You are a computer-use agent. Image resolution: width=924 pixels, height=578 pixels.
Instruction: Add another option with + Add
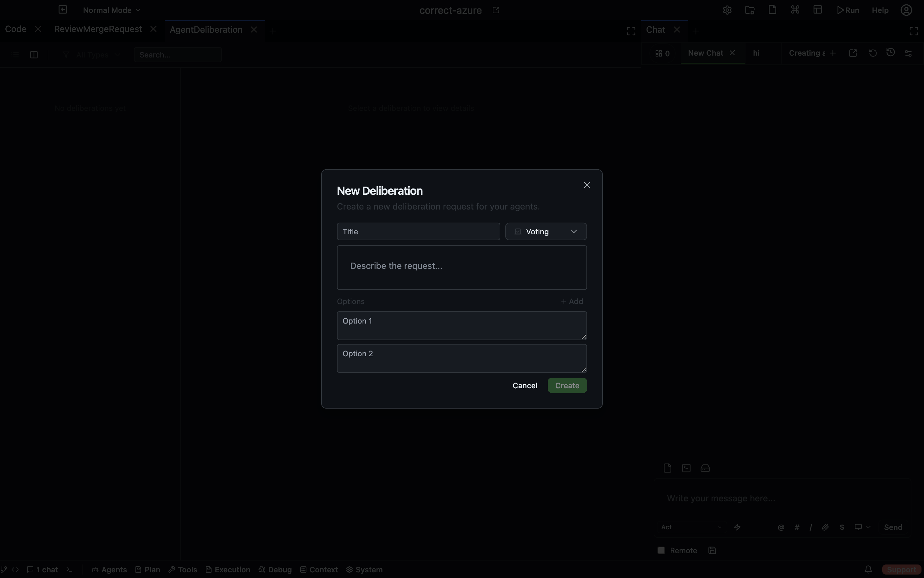point(572,302)
